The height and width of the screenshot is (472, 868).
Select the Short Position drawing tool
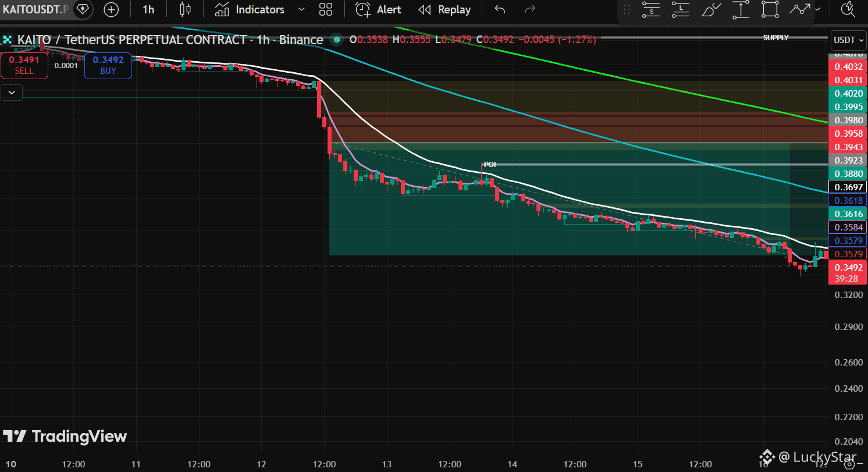(x=651, y=9)
